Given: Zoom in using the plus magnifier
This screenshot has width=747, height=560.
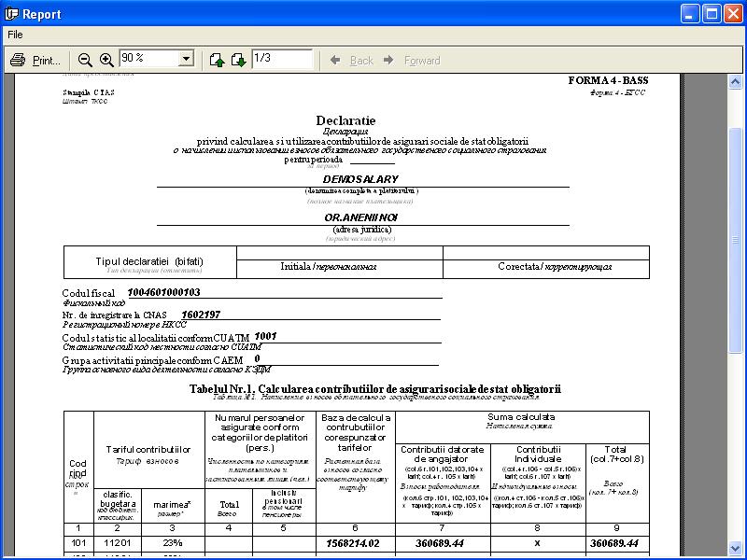Looking at the screenshot, I should pos(106,60).
